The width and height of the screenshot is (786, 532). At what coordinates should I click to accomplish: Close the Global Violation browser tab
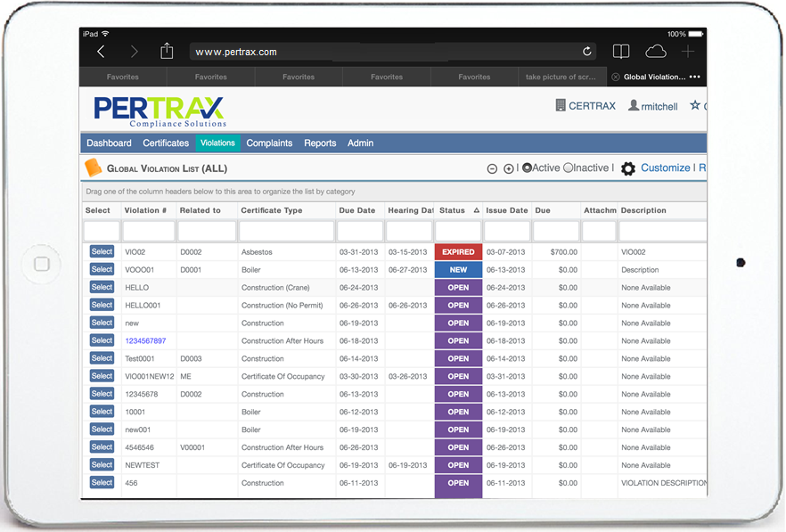pos(616,77)
